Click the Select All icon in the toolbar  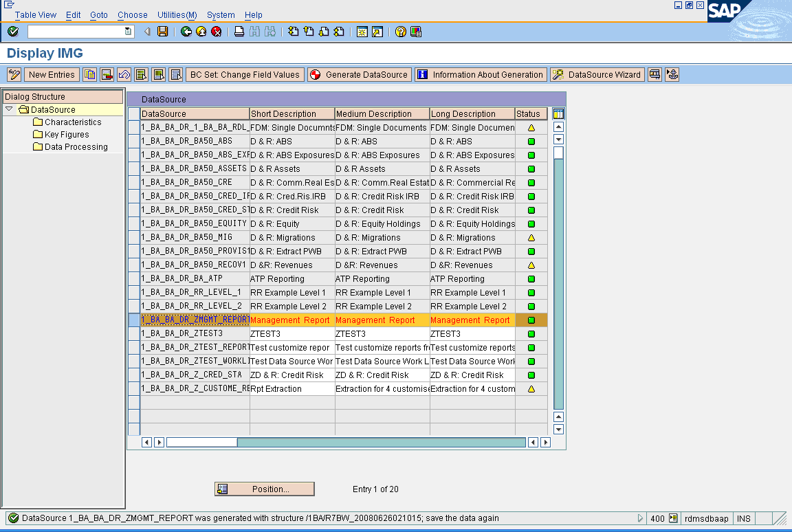pos(142,74)
